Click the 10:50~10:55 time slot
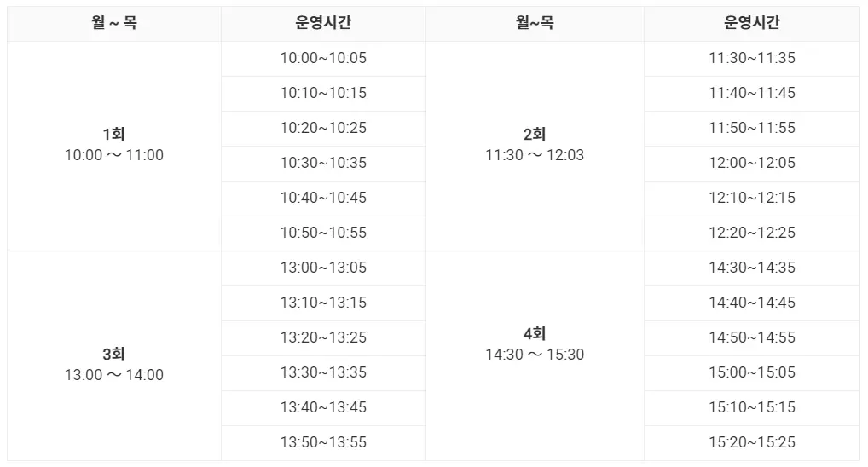 [323, 233]
